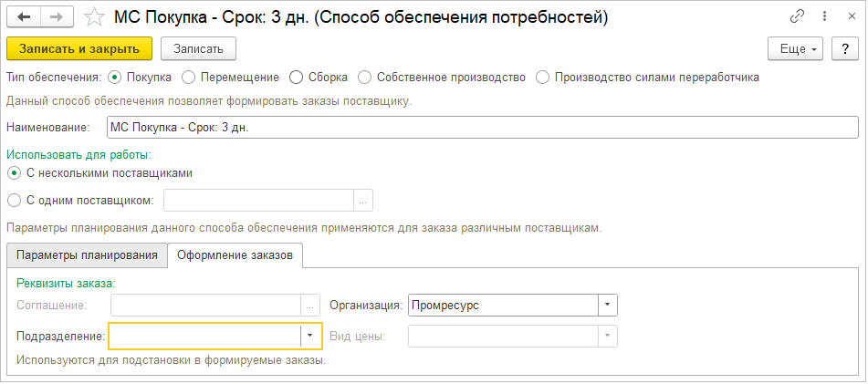Click the forward navigation arrow
The width and height of the screenshot is (868, 384).
pyautogui.click(x=57, y=17)
